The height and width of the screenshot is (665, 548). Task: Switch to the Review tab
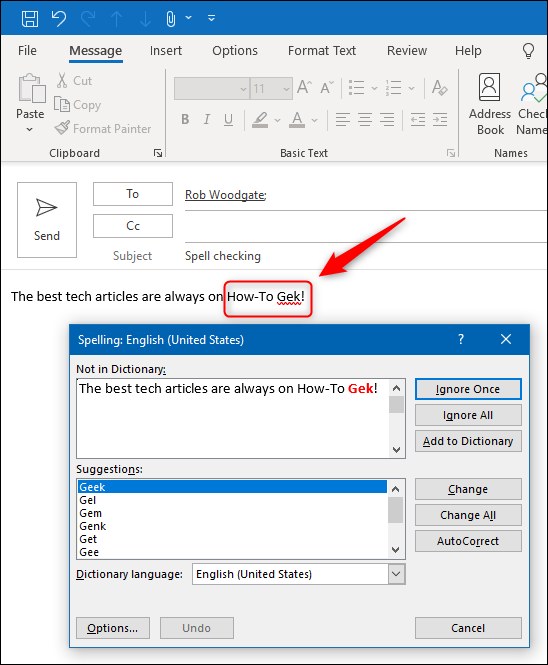407,50
